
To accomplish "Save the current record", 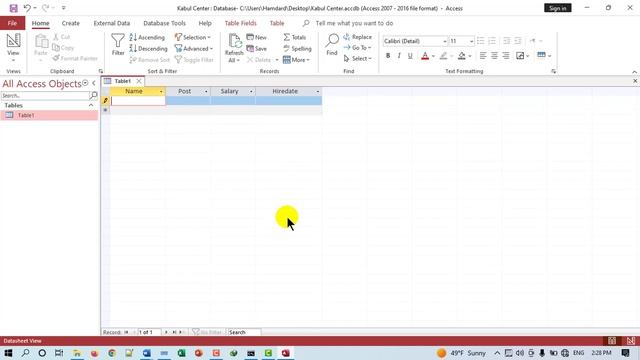I will click(x=257, y=49).
